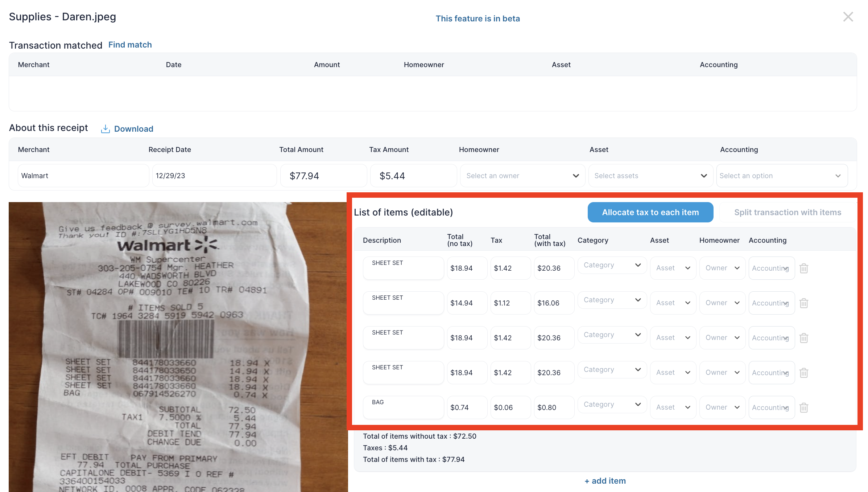Open Asset dropdown for $14.94 SHEET SET
This screenshot has width=868, height=492.
click(673, 303)
